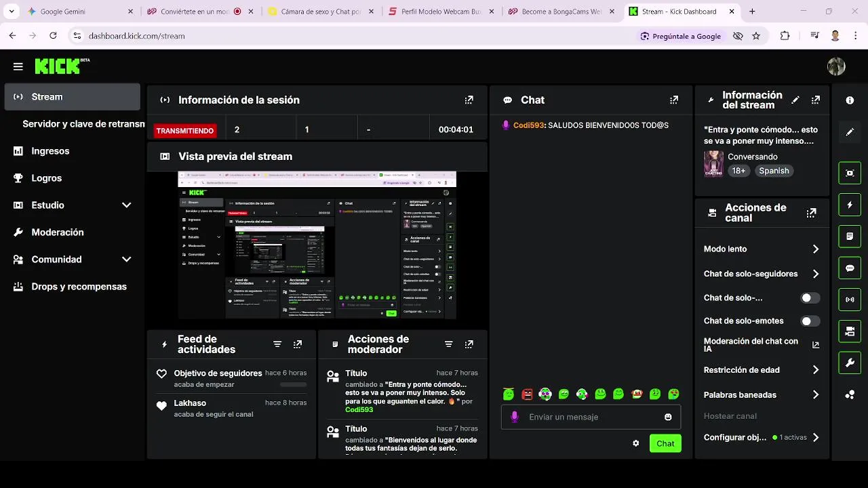868x488 pixels.
Task: Toggle stream info wrench icon in right sidebar
Action: click(x=850, y=363)
